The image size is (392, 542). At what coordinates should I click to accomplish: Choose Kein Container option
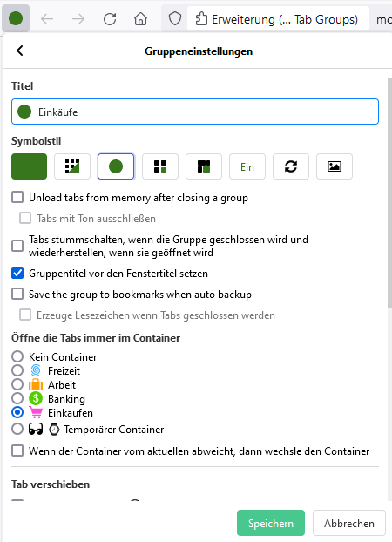point(17,356)
